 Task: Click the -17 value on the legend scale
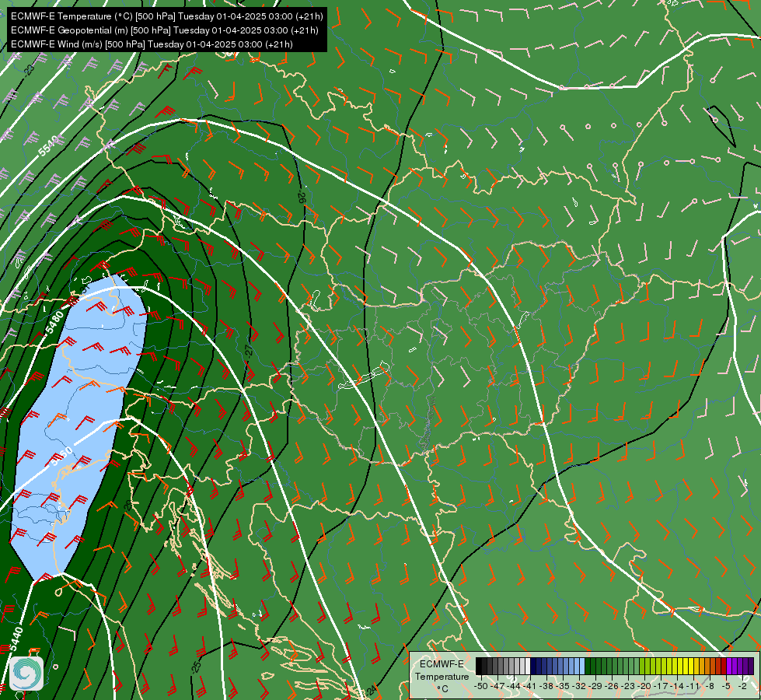661,687
